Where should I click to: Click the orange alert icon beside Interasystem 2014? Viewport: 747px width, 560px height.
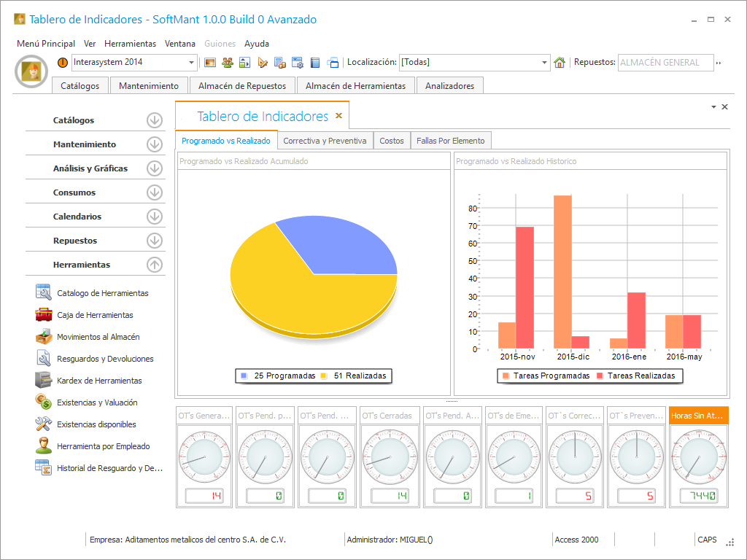(63, 63)
